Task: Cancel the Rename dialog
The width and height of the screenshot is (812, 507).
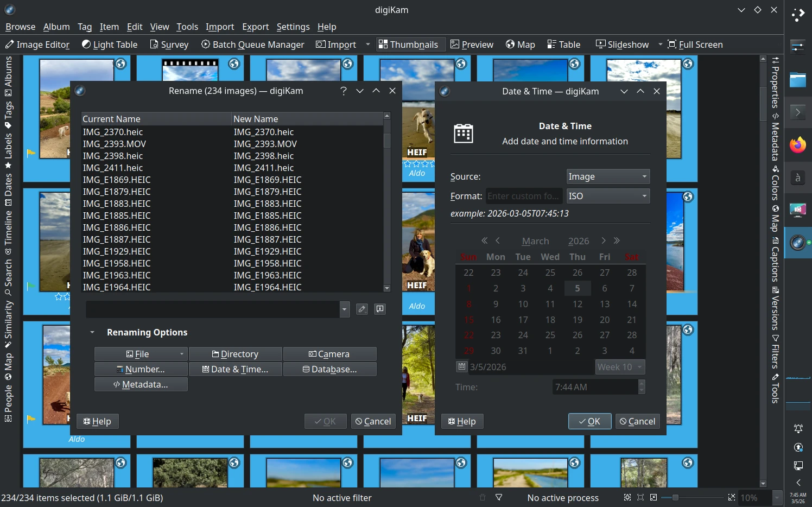Action: click(x=373, y=421)
